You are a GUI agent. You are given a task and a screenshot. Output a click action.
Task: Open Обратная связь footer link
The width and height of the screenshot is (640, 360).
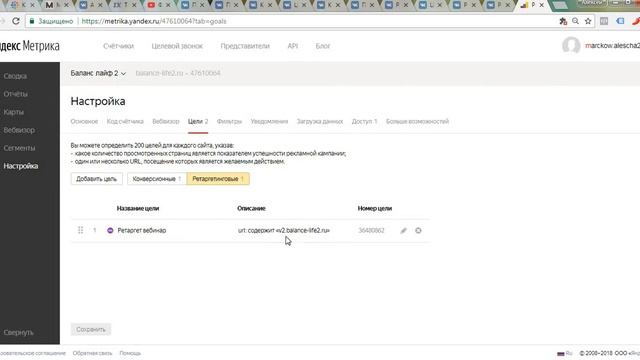click(92, 353)
